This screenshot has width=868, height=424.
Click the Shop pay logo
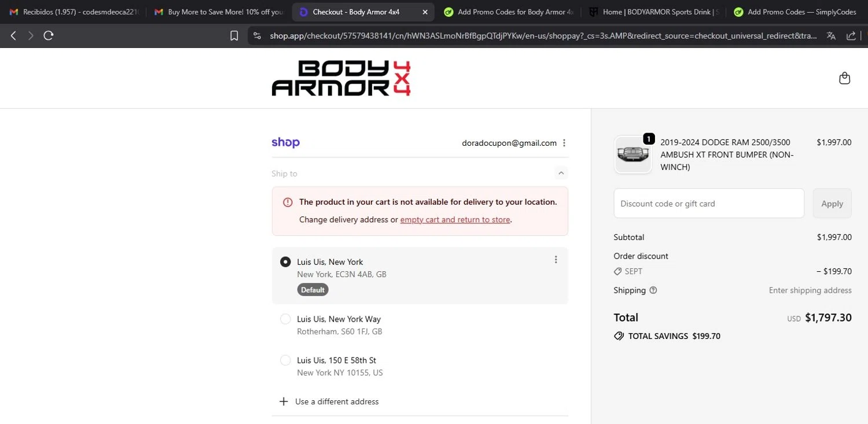pos(286,143)
